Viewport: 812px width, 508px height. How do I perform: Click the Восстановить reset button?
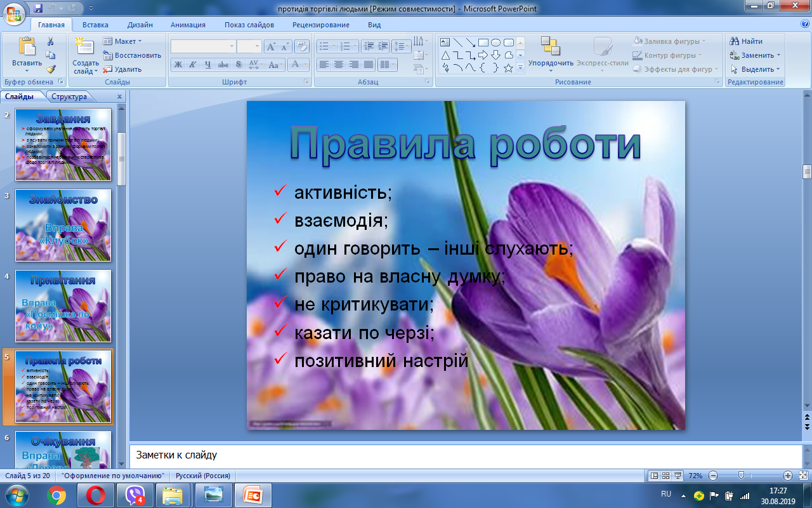[x=132, y=55]
